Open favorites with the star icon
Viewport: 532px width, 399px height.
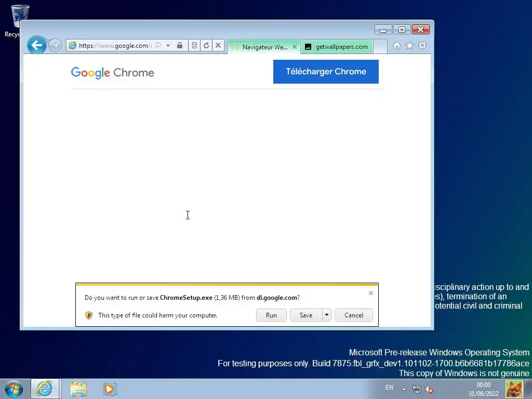[409, 46]
